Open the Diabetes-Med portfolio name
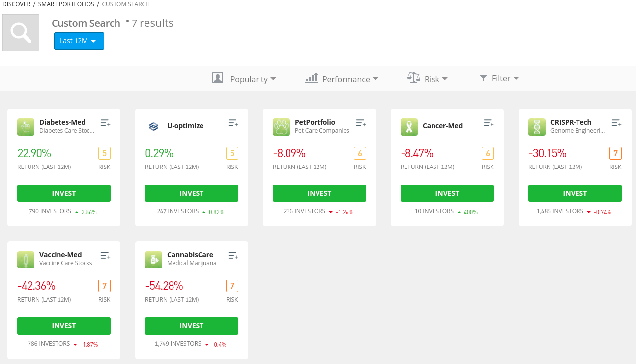The image size is (636, 364). (x=62, y=122)
